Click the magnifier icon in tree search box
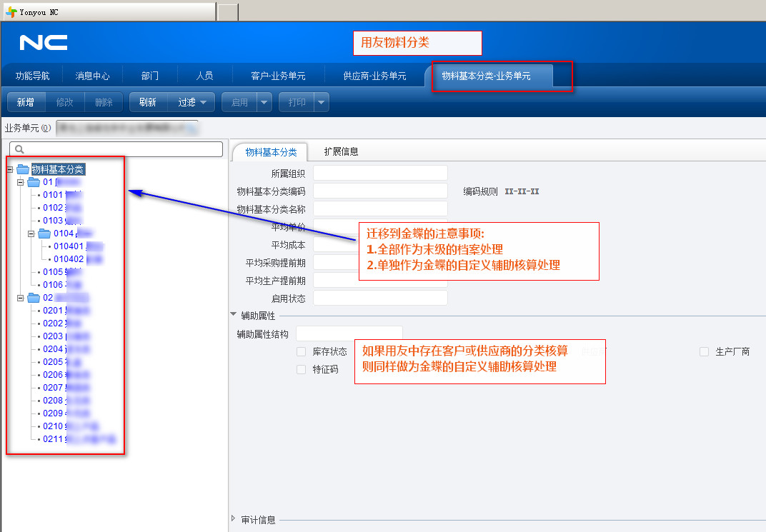 (x=20, y=149)
